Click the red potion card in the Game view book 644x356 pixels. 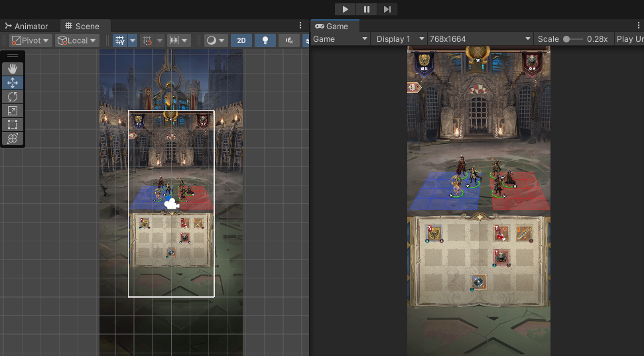pyautogui.click(x=501, y=233)
